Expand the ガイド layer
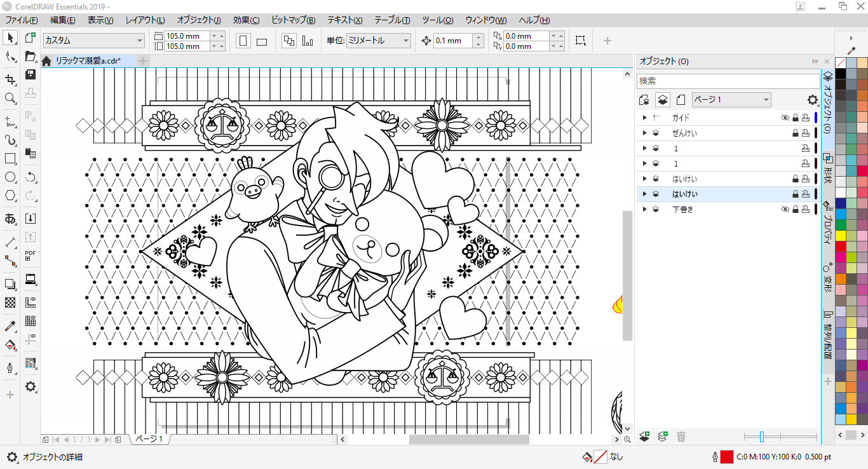This screenshot has width=868, height=469. coord(645,118)
